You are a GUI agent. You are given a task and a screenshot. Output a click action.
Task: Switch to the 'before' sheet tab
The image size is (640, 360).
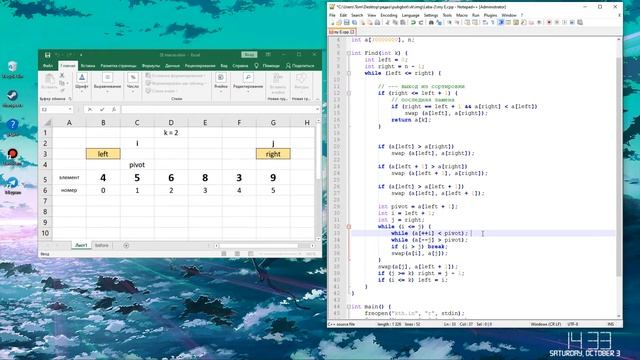click(102, 245)
